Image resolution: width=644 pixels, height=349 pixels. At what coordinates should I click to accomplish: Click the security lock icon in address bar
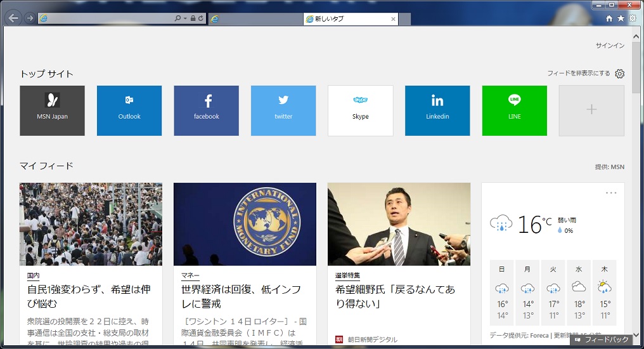point(193,18)
